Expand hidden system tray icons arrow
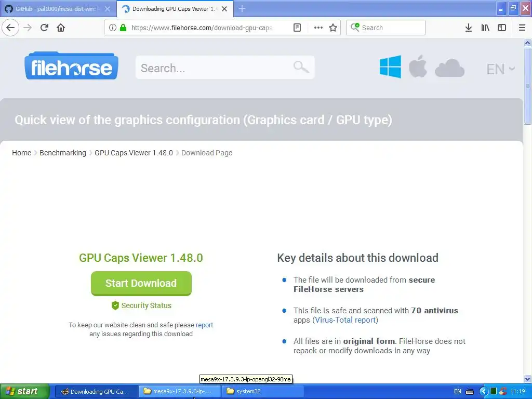The height and width of the screenshot is (399, 532). (483, 392)
